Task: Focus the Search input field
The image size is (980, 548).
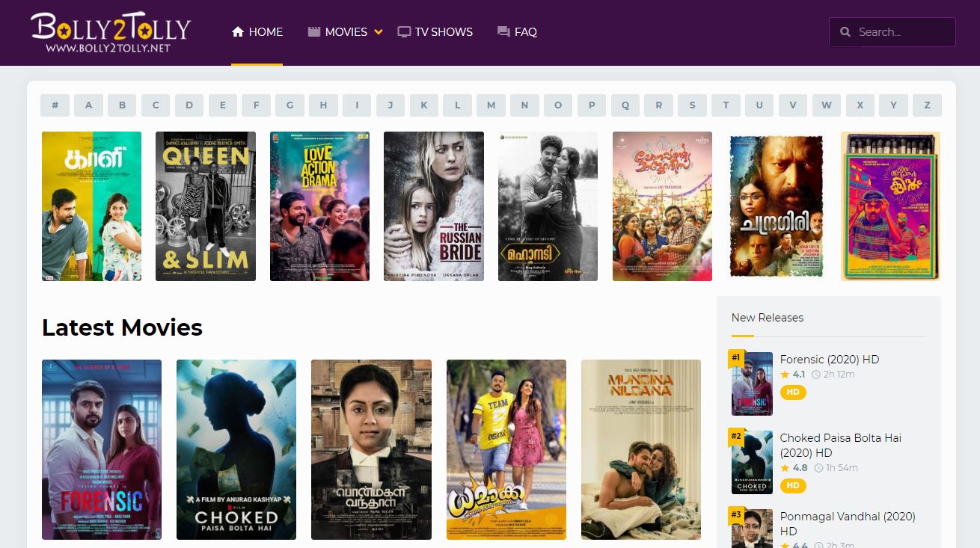Action: point(892,32)
